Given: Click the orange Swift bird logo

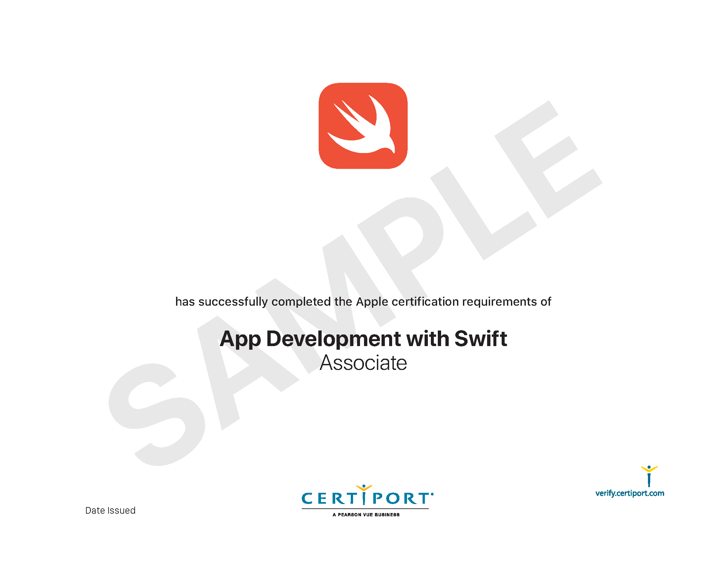Looking at the screenshot, I should pos(363,126).
